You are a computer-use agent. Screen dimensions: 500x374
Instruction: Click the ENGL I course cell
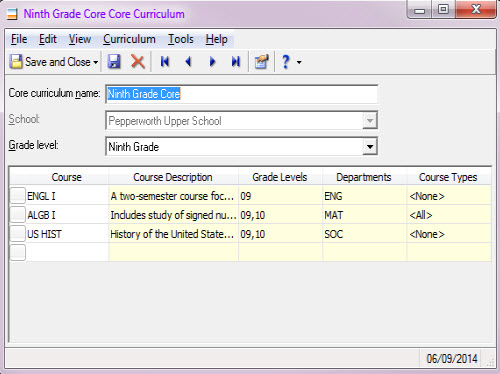tap(67, 196)
